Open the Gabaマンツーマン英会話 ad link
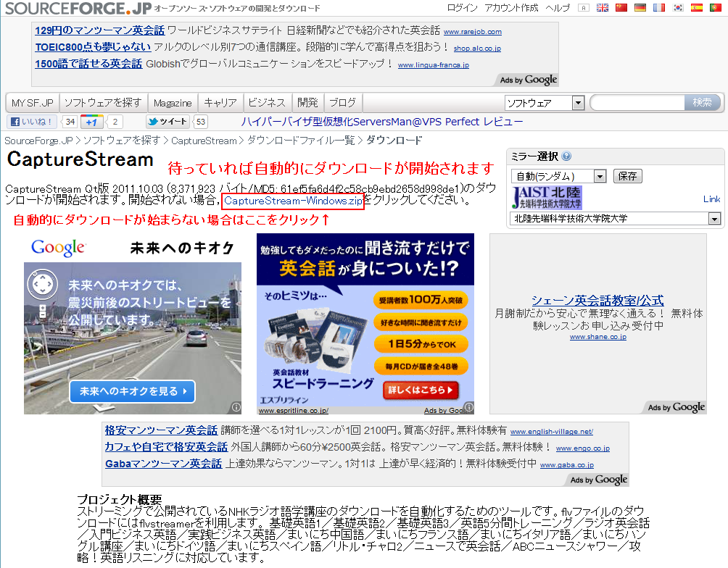Image resolution: width=728 pixels, height=568 pixels. click(x=163, y=464)
